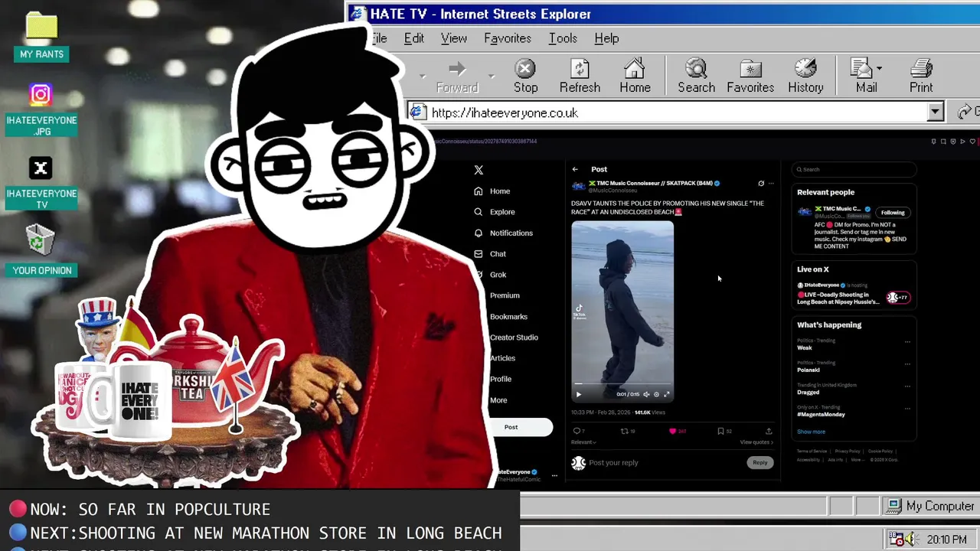
Task: Open the live space +77 listeners badge
Action: pos(898,298)
